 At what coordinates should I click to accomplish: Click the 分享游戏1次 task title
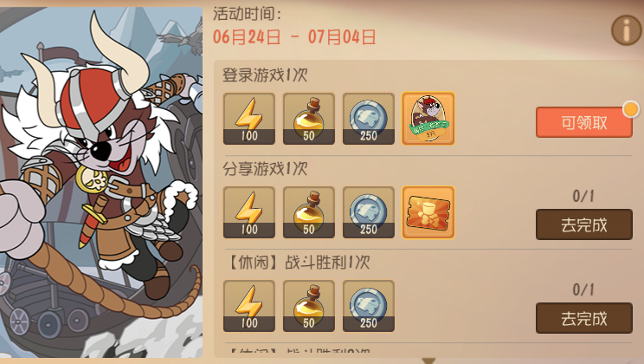pyautogui.click(x=265, y=169)
